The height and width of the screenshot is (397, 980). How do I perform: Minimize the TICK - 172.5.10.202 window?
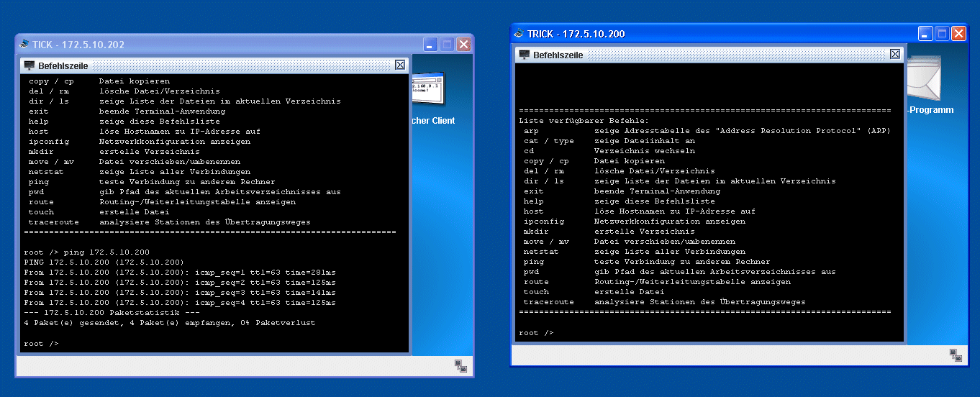click(x=430, y=45)
